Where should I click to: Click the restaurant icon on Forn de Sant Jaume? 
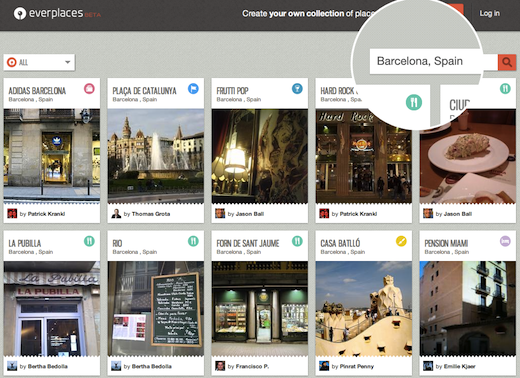297,241
